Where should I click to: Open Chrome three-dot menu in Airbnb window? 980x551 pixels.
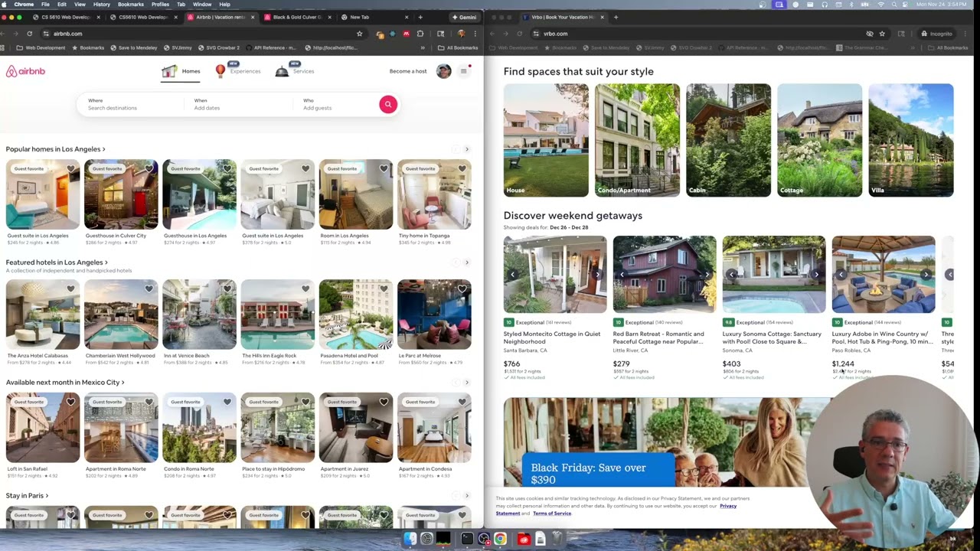(x=475, y=34)
